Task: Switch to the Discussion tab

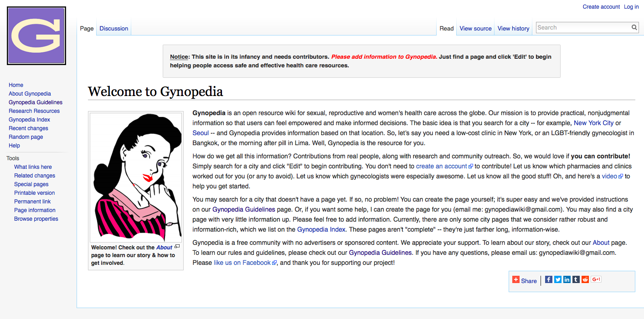Action: [113, 28]
